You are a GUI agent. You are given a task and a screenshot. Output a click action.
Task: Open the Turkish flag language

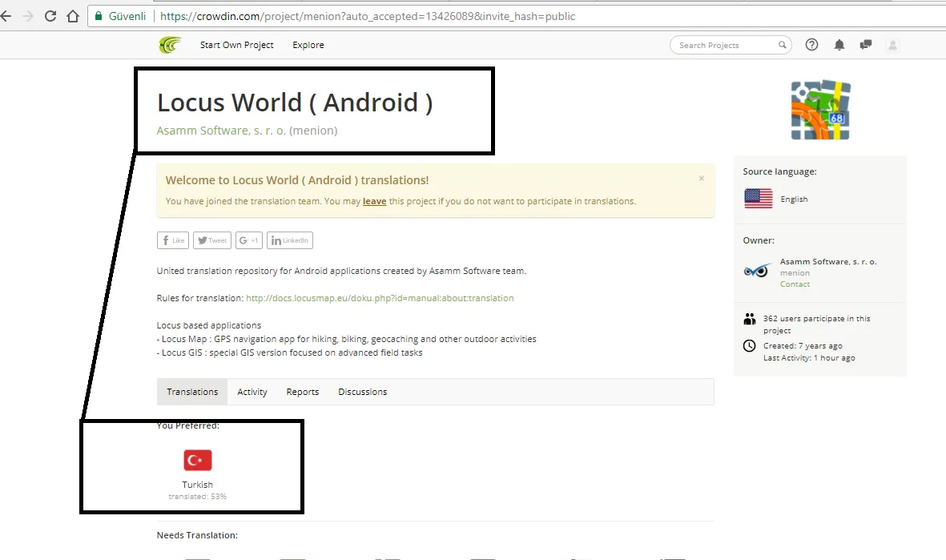198,460
